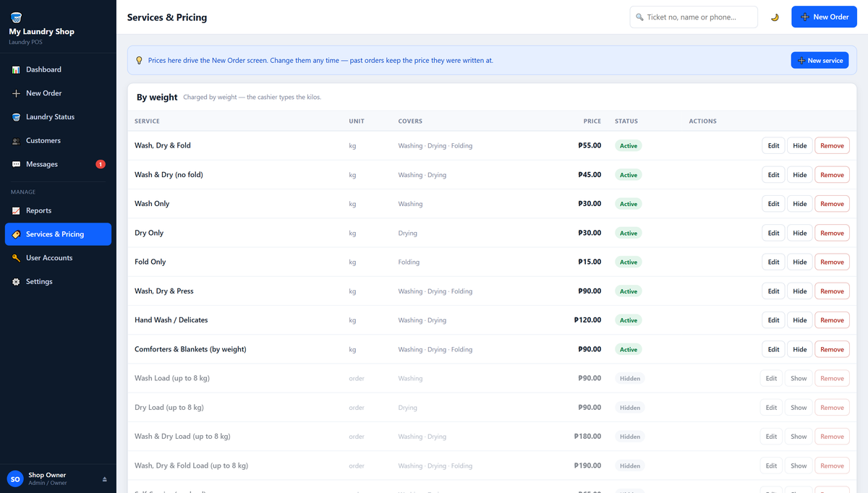
Task: Click Active status badge of Fold Only
Action: pyautogui.click(x=629, y=262)
